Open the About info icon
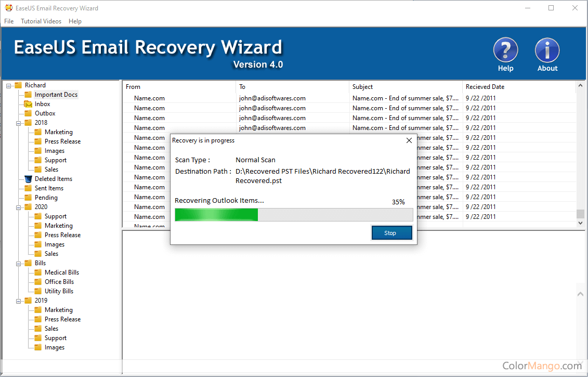 (547, 50)
